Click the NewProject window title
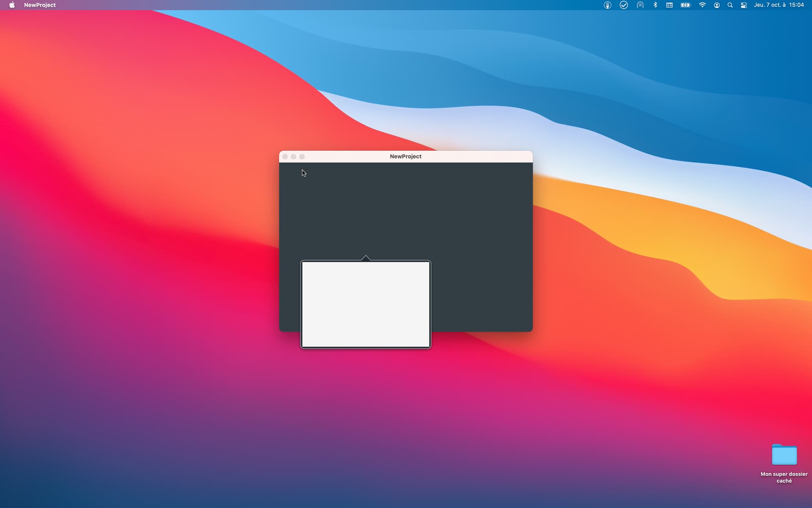 click(406, 156)
